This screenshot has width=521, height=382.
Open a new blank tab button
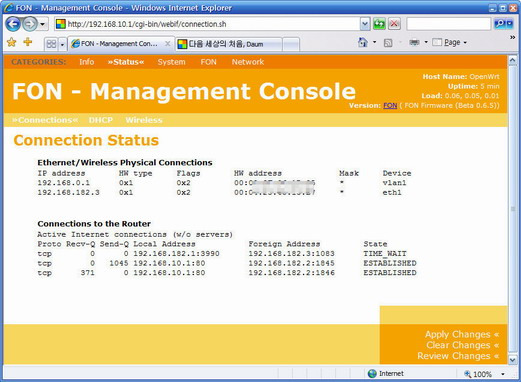pos(291,44)
